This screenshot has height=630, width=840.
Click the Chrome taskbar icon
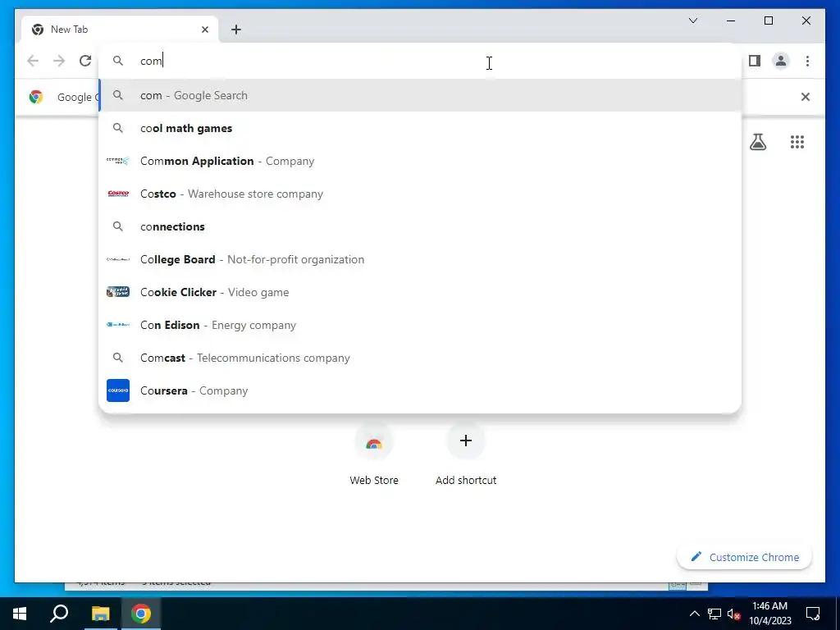point(141,614)
